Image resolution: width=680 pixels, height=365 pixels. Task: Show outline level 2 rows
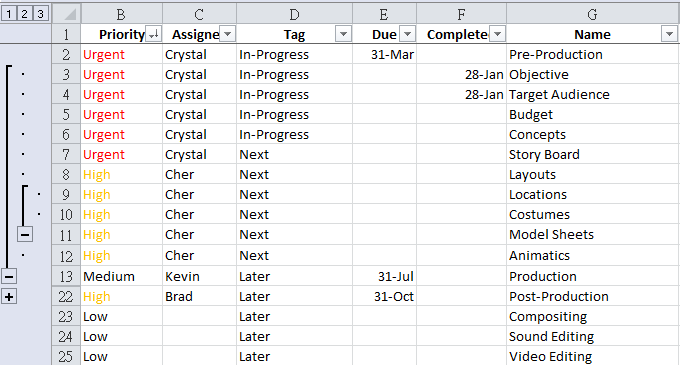(25, 14)
